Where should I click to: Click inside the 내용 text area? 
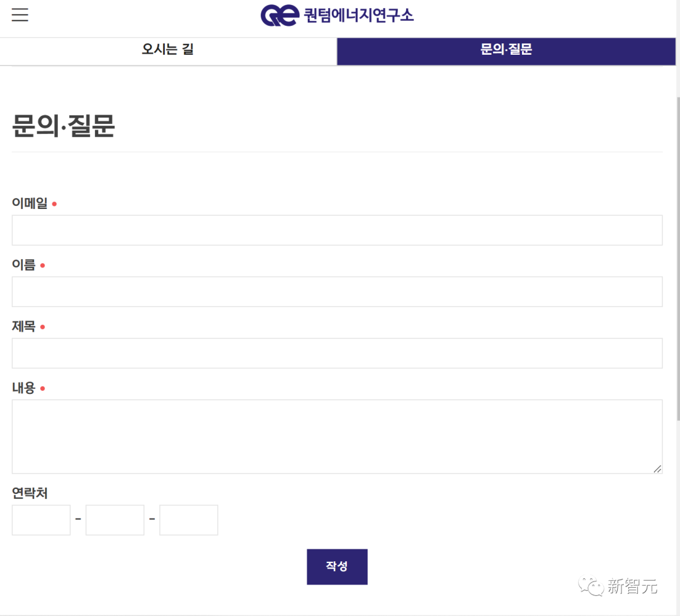[337, 437]
